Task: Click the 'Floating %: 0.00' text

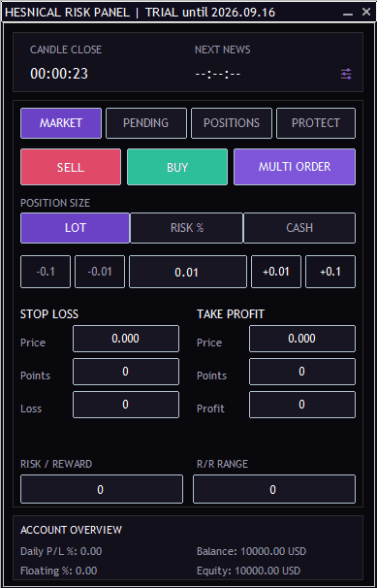Action: [x=59, y=571]
